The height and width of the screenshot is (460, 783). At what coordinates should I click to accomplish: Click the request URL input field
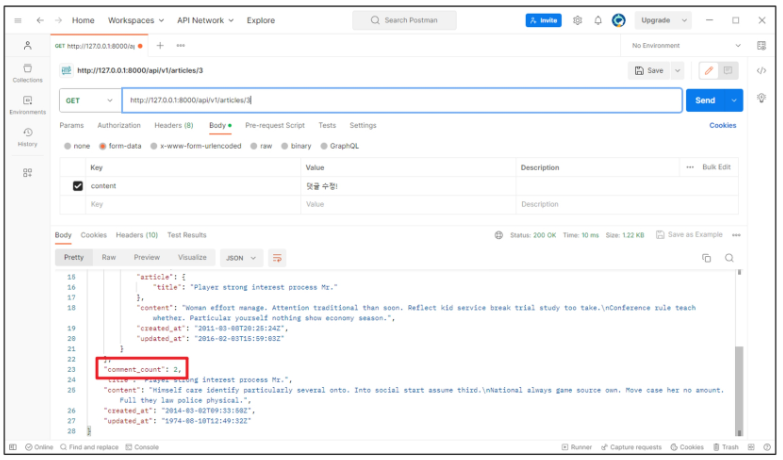point(402,100)
